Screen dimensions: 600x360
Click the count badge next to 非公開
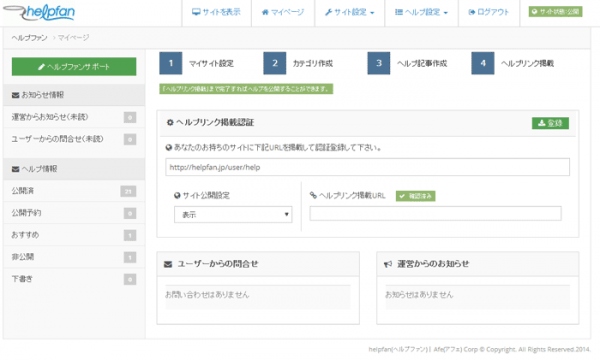(130, 257)
